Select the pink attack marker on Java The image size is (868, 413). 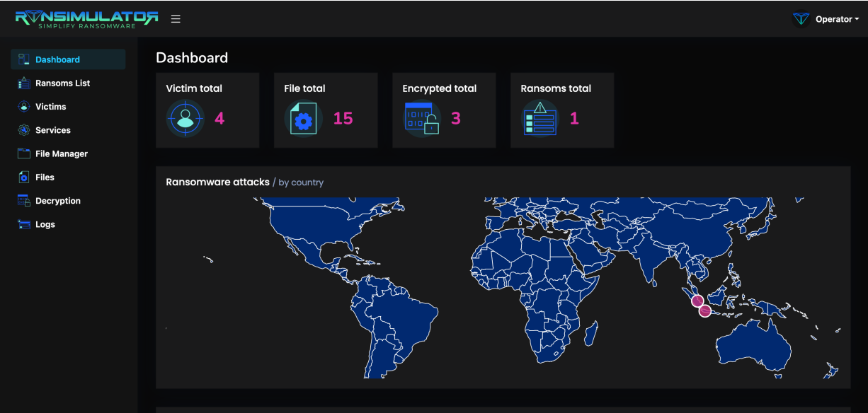coord(704,311)
